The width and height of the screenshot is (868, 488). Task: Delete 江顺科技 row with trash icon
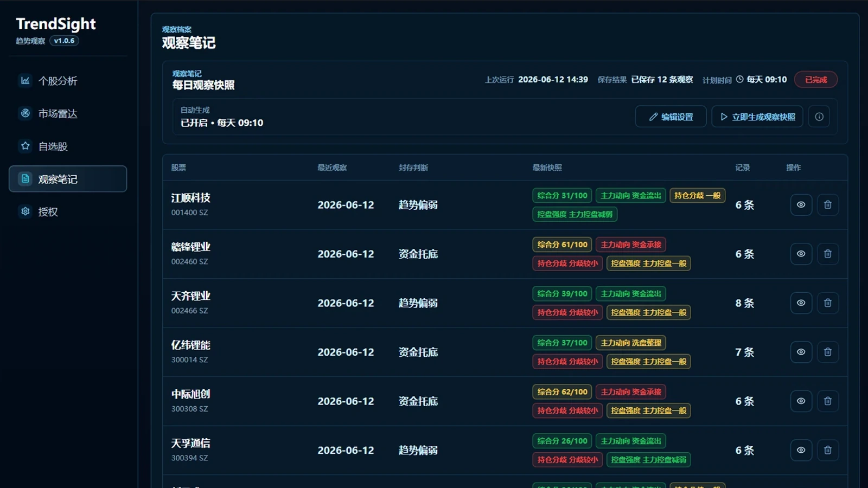point(828,204)
